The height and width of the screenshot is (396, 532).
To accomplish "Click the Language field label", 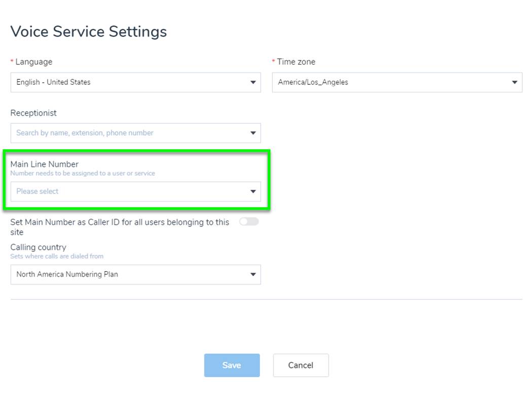I will (x=33, y=62).
